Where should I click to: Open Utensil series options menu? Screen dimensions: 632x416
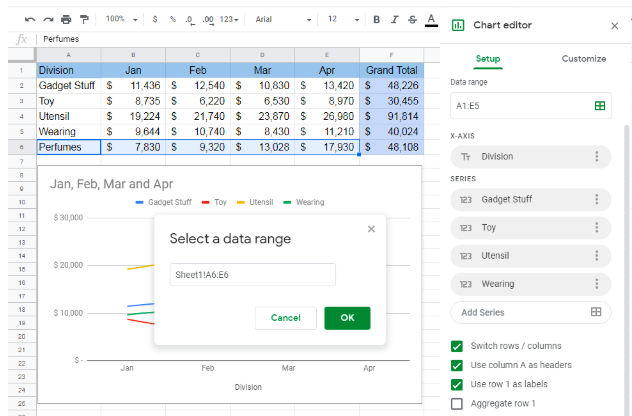coord(597,256)
